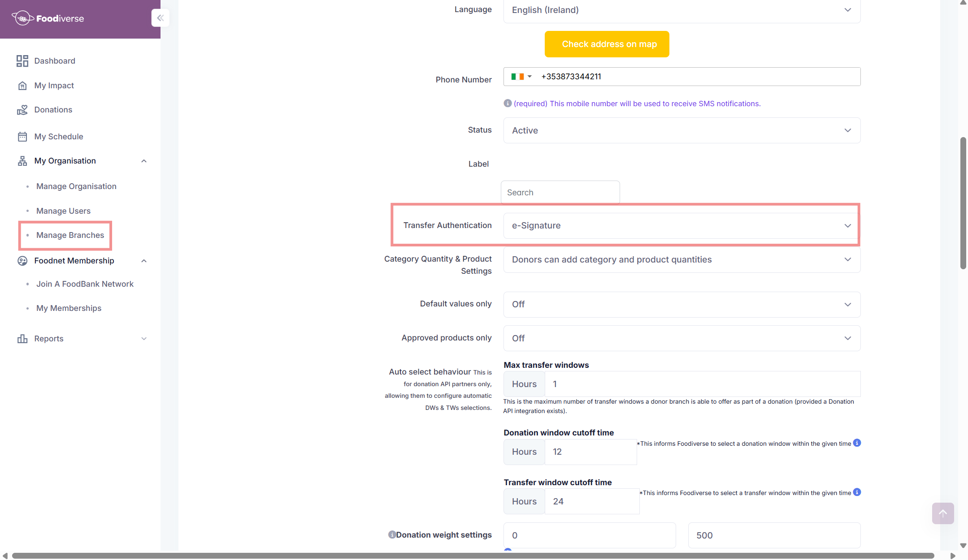Click the scroll-to-top arrow button
This screenshot has height=560, width=968.
[942, 513]
